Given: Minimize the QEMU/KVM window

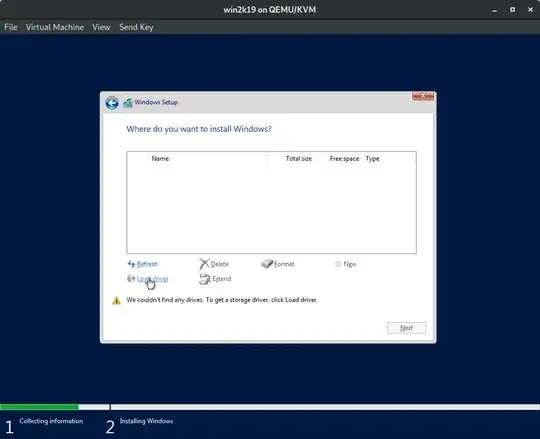Looking at the screenshot, I should pos(495,10).
